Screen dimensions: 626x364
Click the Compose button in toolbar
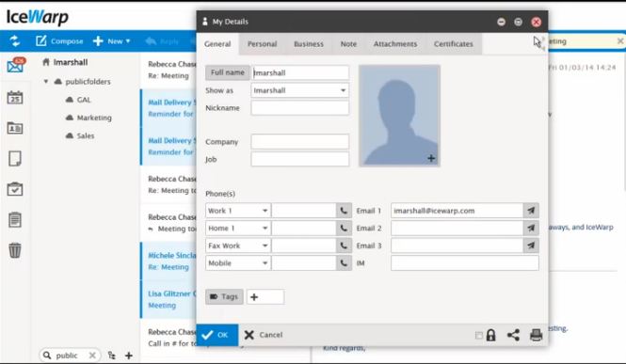[59, 41]
